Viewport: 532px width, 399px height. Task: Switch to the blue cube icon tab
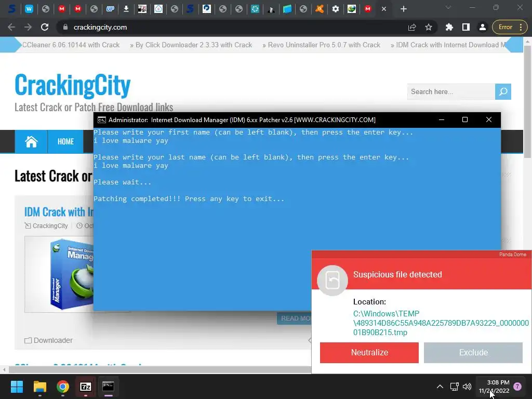pos(287,9)
